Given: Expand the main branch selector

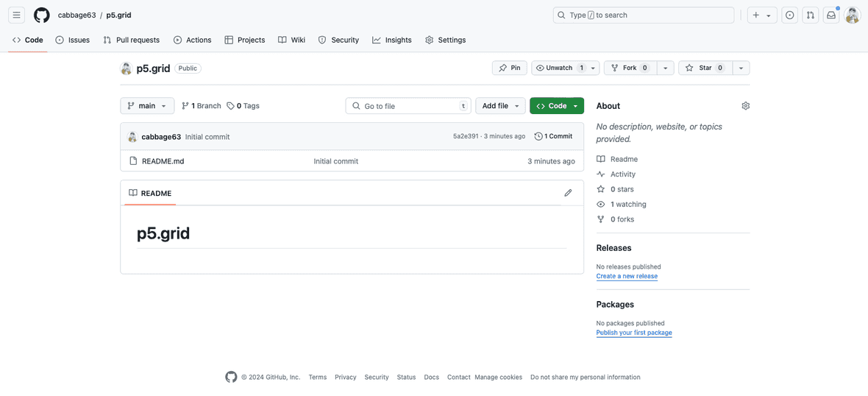Looking at the screenshot, I should [x=147, y=106].
